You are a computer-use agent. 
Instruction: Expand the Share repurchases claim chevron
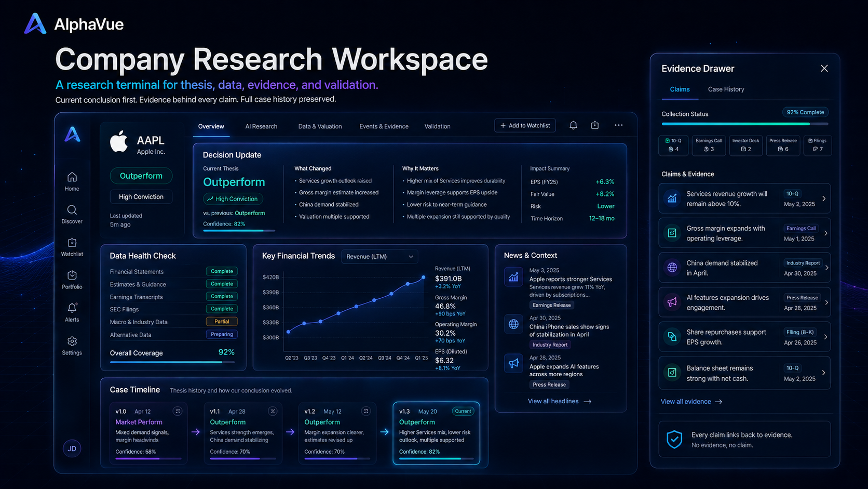tap(825, 337)
